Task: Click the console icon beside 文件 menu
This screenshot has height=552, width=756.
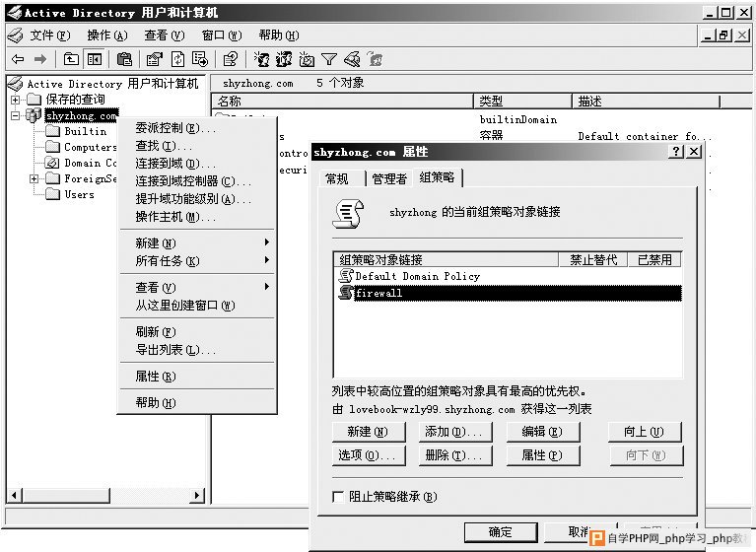Action: (x=16, y=35)
